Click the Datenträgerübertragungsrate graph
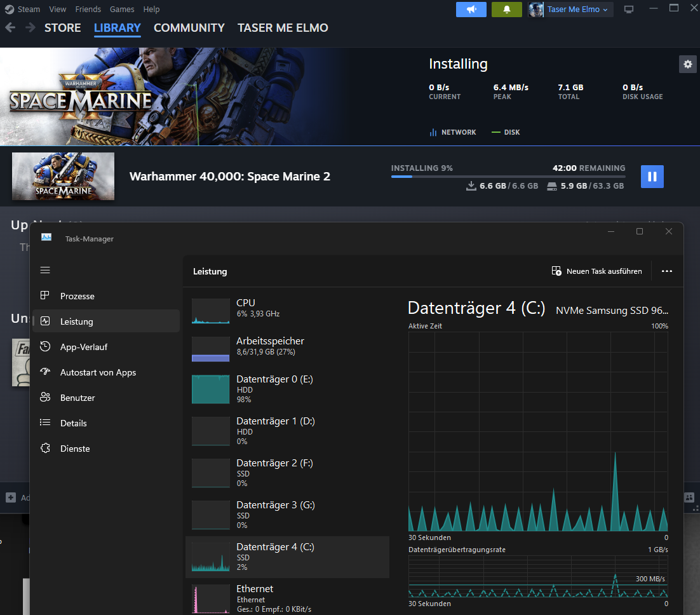The image size is (700, 615). pyautogui.click(x=538, y=577)
